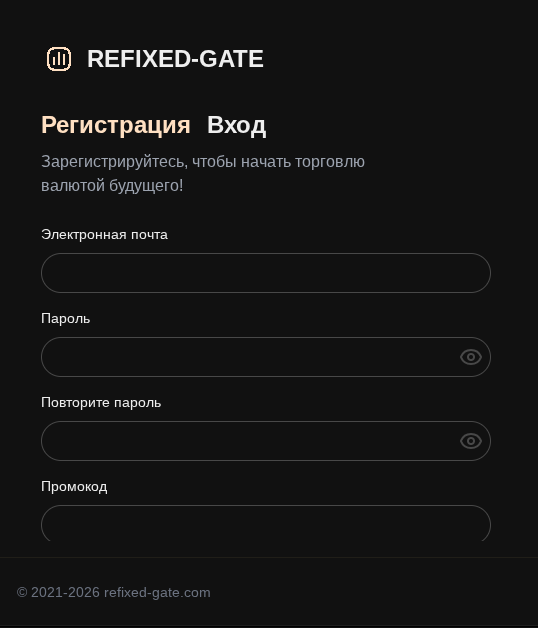Image resolution: width=538 pixels, height=628 pixels.
Task: Show password using eye icon in Пароль field
Action: pos(471,357)
